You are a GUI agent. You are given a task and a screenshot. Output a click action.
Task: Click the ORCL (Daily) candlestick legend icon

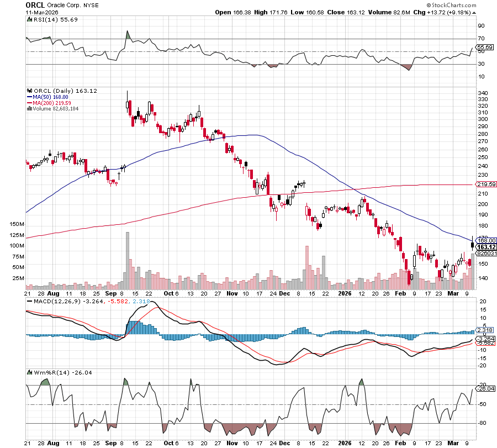click(x=29, y=91)
